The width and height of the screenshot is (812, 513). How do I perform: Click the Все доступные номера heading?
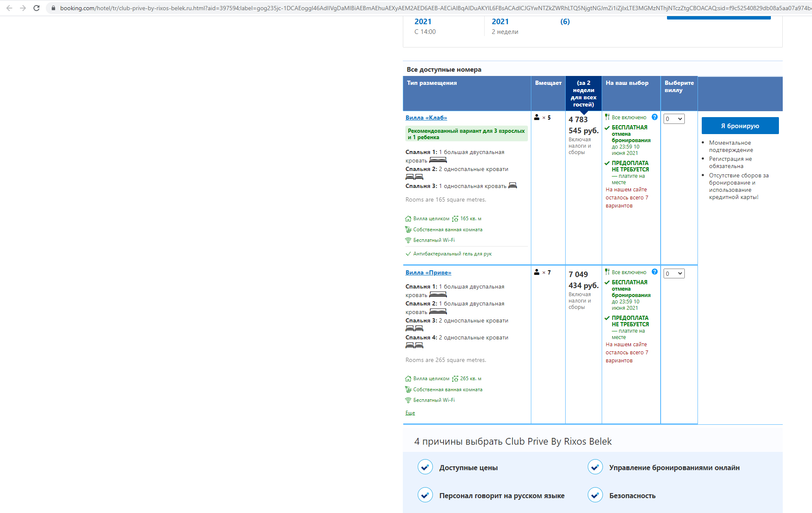click(444, 70)
